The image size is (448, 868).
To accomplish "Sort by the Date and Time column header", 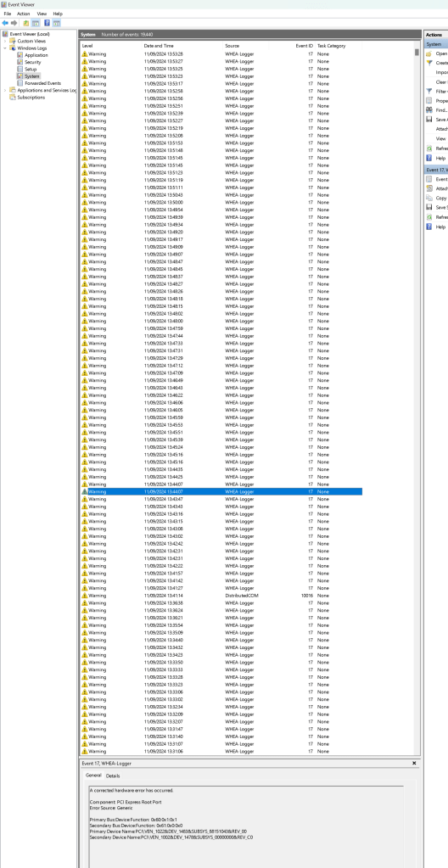I will (x=182, y=45).
